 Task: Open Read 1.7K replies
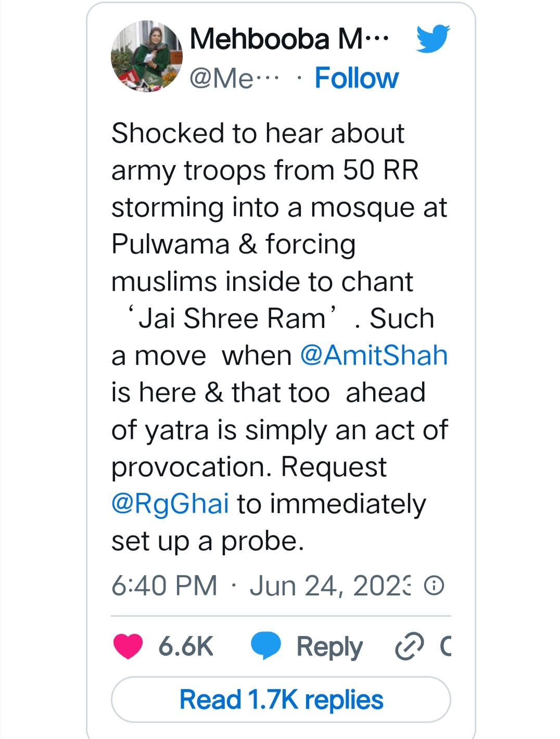point(281,699)
